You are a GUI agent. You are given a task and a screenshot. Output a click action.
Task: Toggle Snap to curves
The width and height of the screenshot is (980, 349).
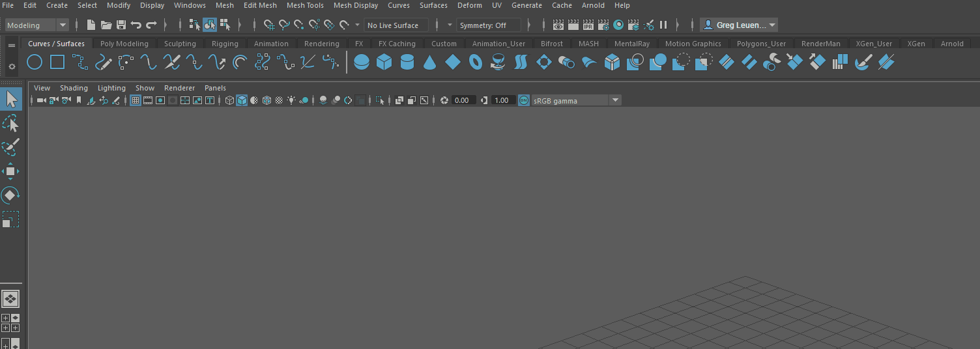(284, 25)
